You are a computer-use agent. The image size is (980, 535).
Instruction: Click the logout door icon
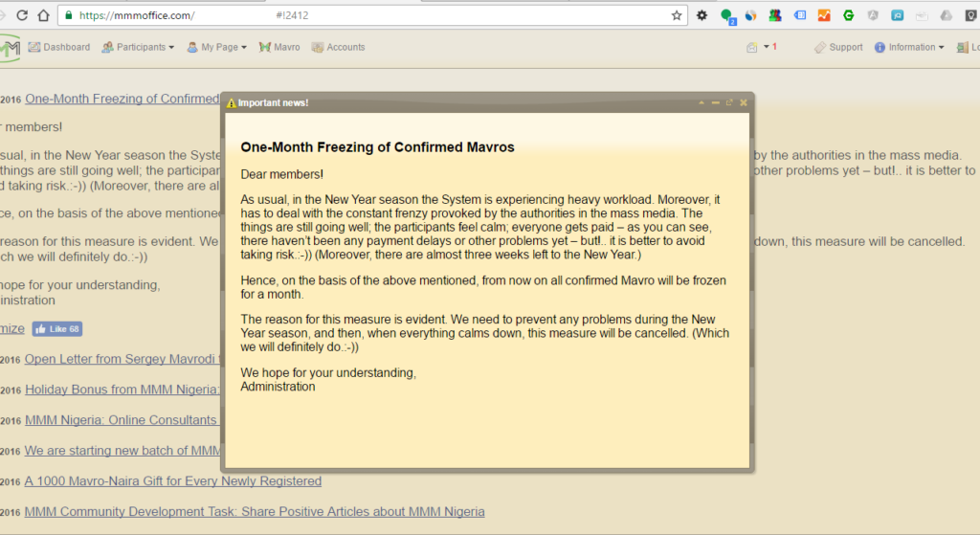pos(963,48)
